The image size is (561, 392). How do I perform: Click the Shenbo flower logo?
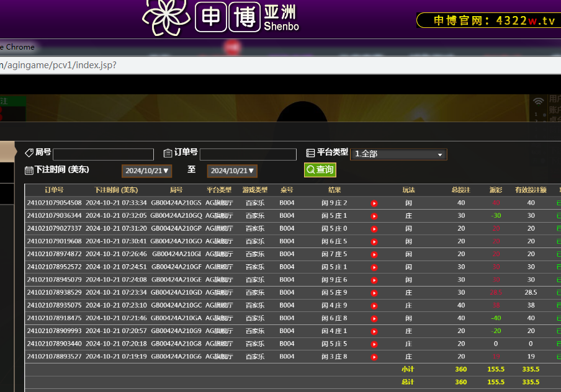(x=165, y=17)
